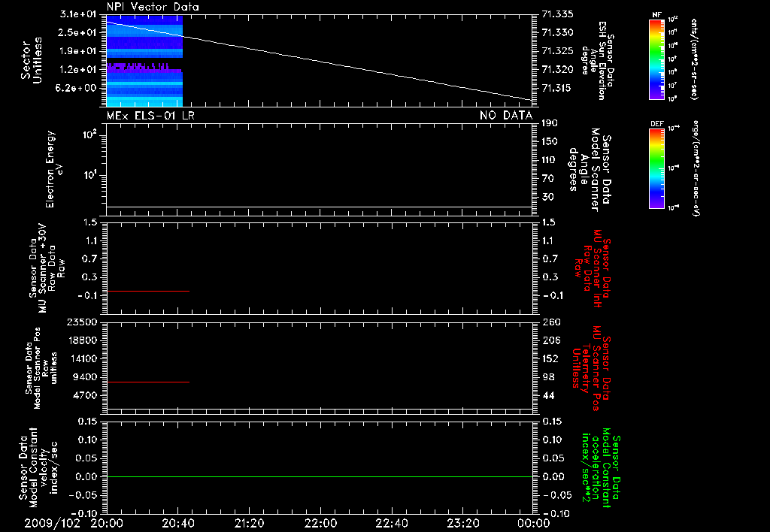Click the 18800 scanner position tick
Screen dimensions: 770x532
point(82,340)
